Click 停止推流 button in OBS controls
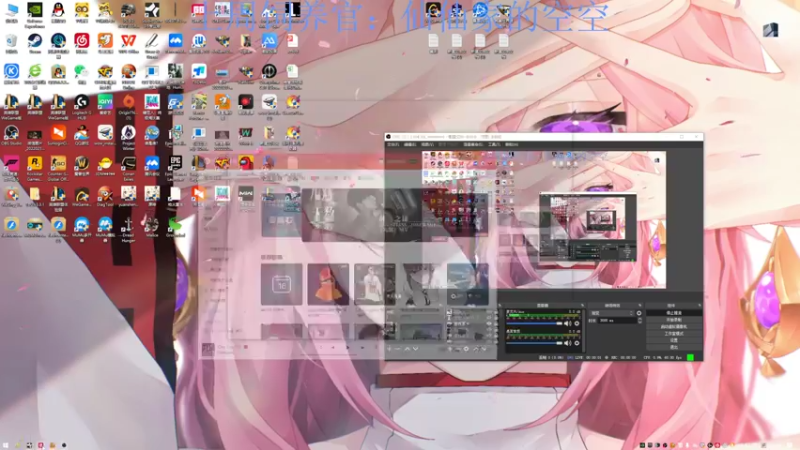Screen dimensions: 800x450 click(673, 313)
